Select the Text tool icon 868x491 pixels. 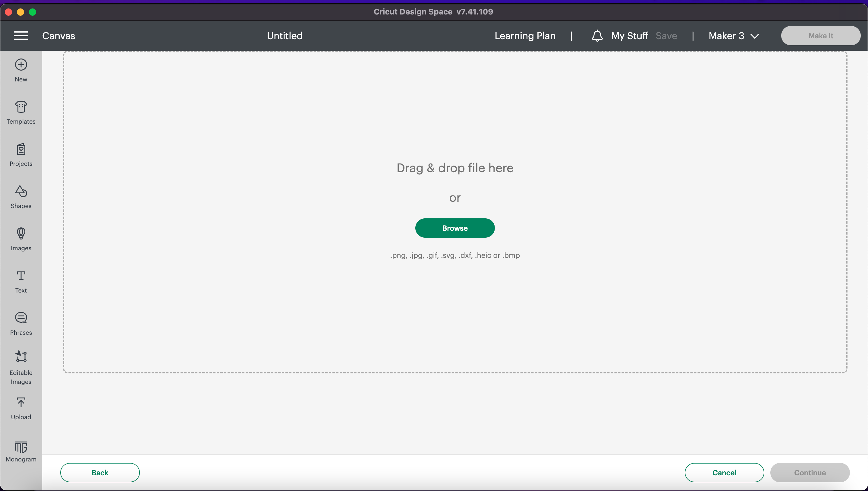pyautogui.click(x=21, y=276)
